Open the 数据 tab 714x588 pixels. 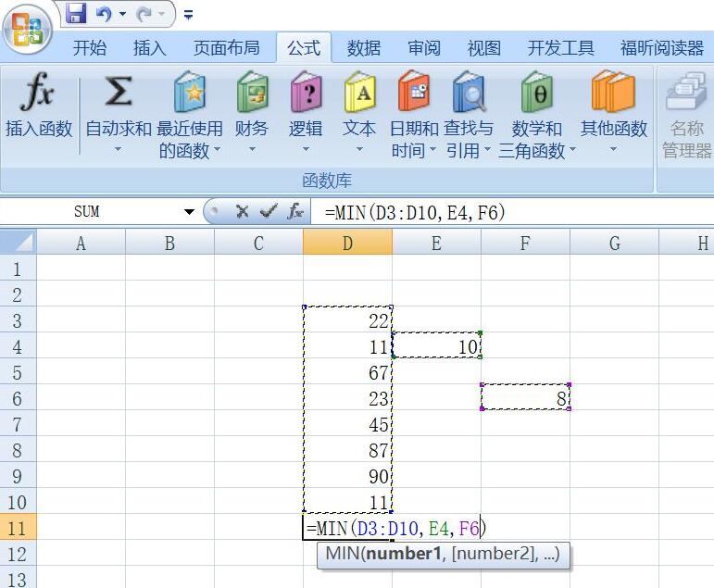coord(364,47)
